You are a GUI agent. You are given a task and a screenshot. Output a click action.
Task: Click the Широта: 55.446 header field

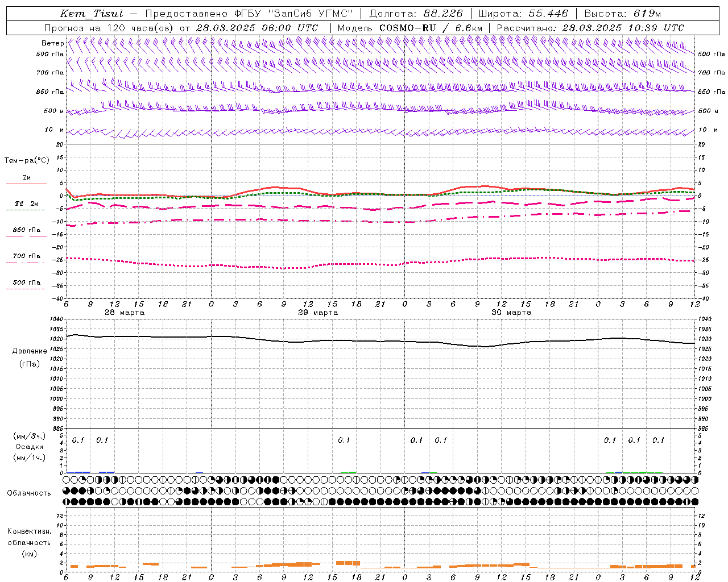click(523, 14)
